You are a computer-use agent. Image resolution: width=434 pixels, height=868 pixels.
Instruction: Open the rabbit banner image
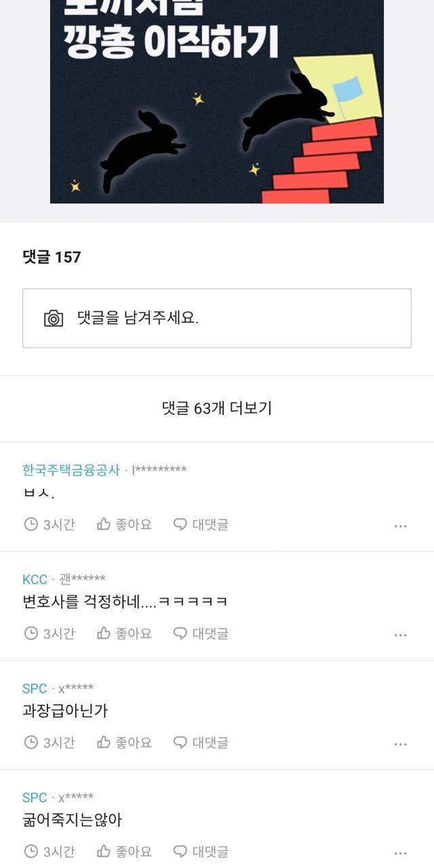(217, 102)
